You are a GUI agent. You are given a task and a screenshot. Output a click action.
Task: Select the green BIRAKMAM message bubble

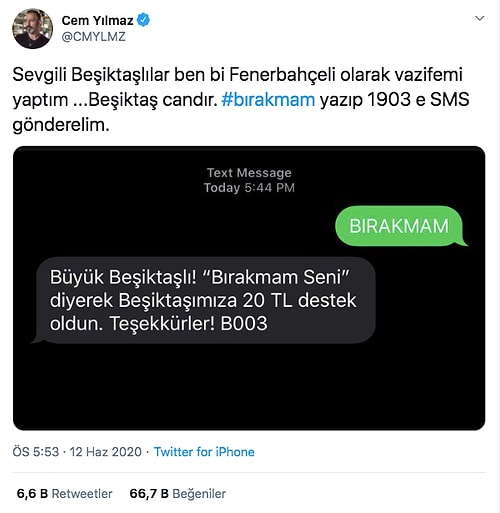coord(399,226)
